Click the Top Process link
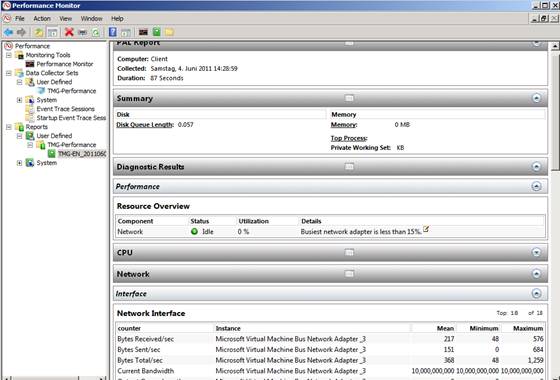Screen dimensions: 560x380 point(349,138)
